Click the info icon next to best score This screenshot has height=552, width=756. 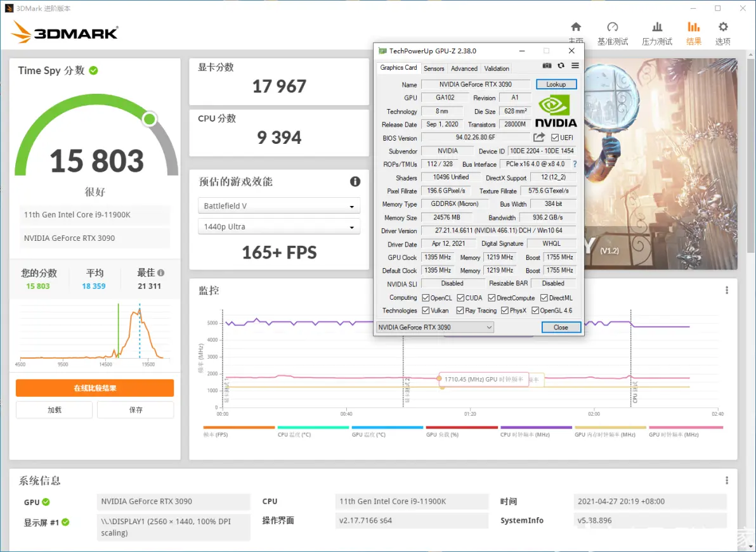pyautogui.click(x=161, y=273)
